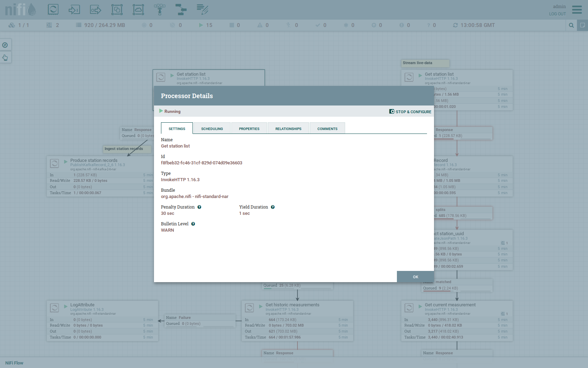
Task: Click the Penalty Duration help icon
Action: [199, 207]
